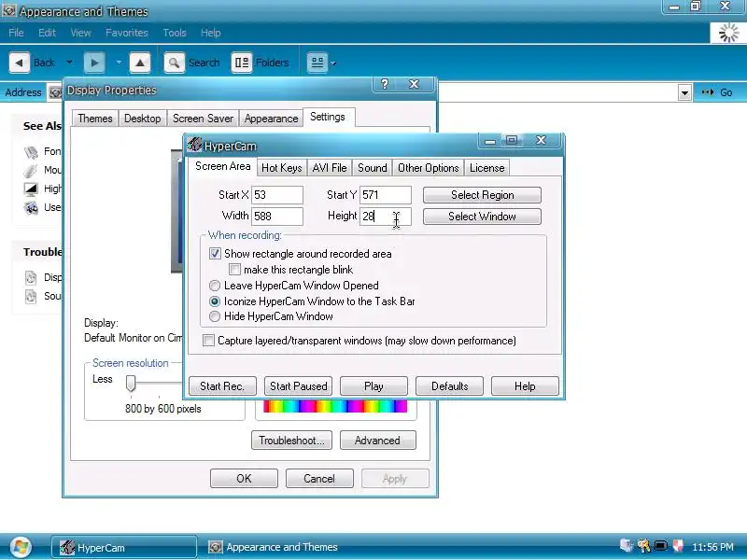Image resolution: width=747 pixels, height=560 pixels.
Task: Click Advanced button in Display Properties
Action: [378, 441]
